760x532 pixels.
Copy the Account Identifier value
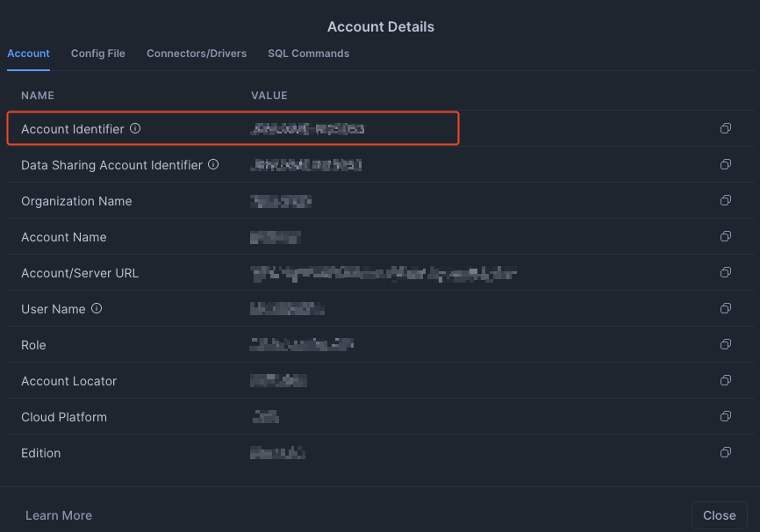(726, 129)
